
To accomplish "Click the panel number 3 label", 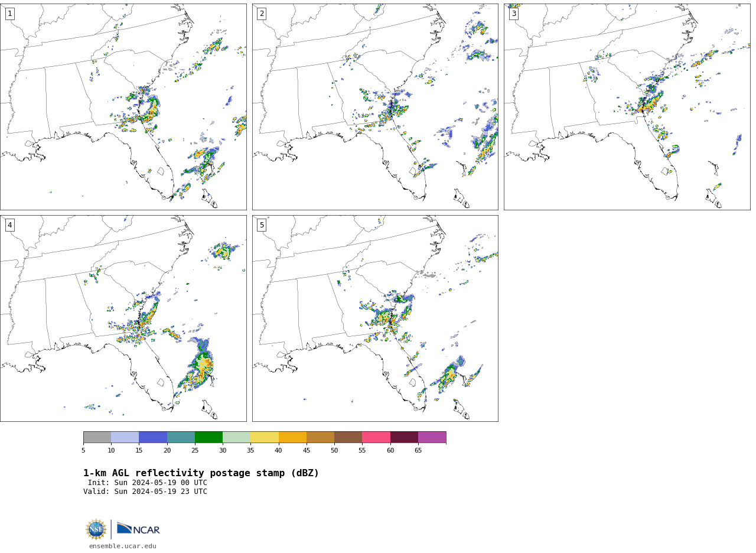I will pyautogui.click(x=514, y=14).
